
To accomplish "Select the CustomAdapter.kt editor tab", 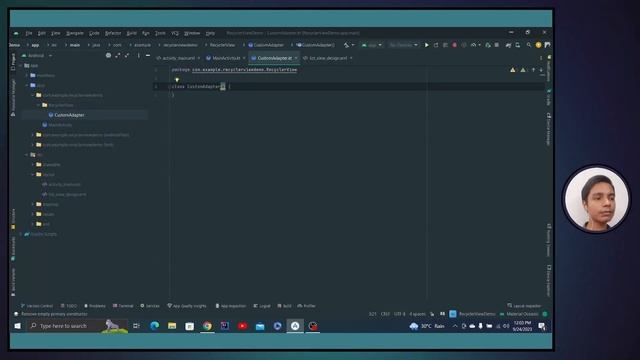I will point(274,58).
